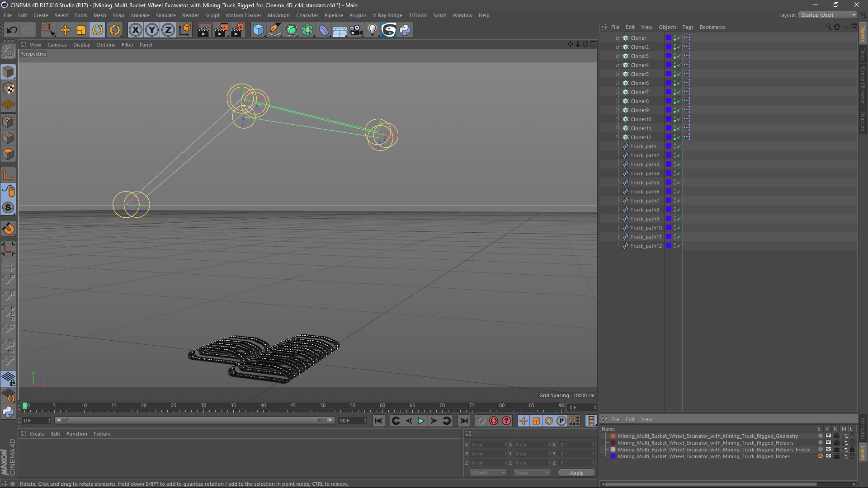Activate the Rotate tool
868x488 pixels.
point(98,30)
